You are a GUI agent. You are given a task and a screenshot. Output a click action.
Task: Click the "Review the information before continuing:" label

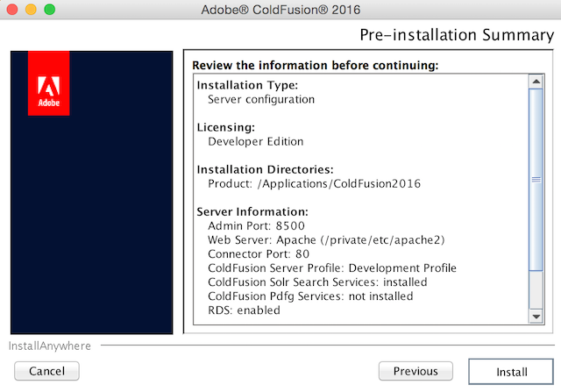point(316,66)
